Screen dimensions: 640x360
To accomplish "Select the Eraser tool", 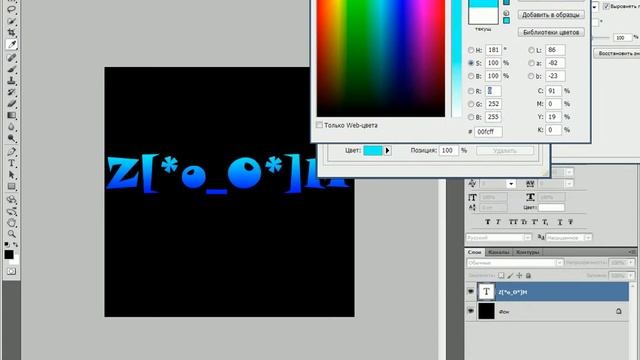I will click(11, 104).
